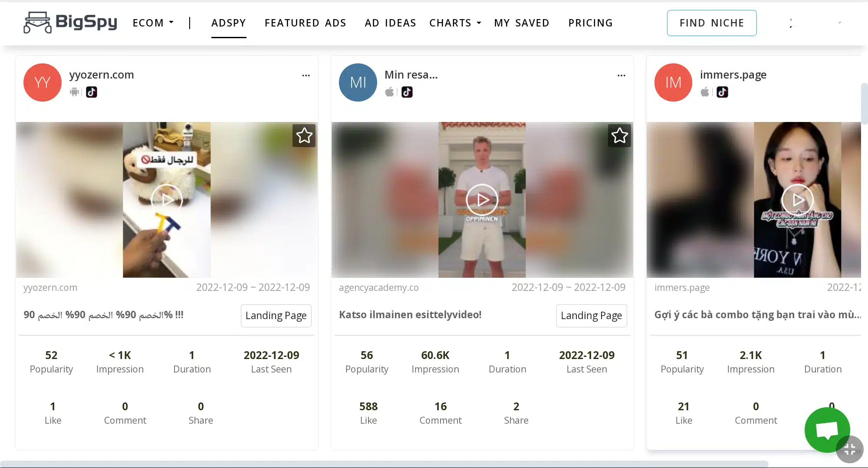Click the BigSpy logo

69,23
